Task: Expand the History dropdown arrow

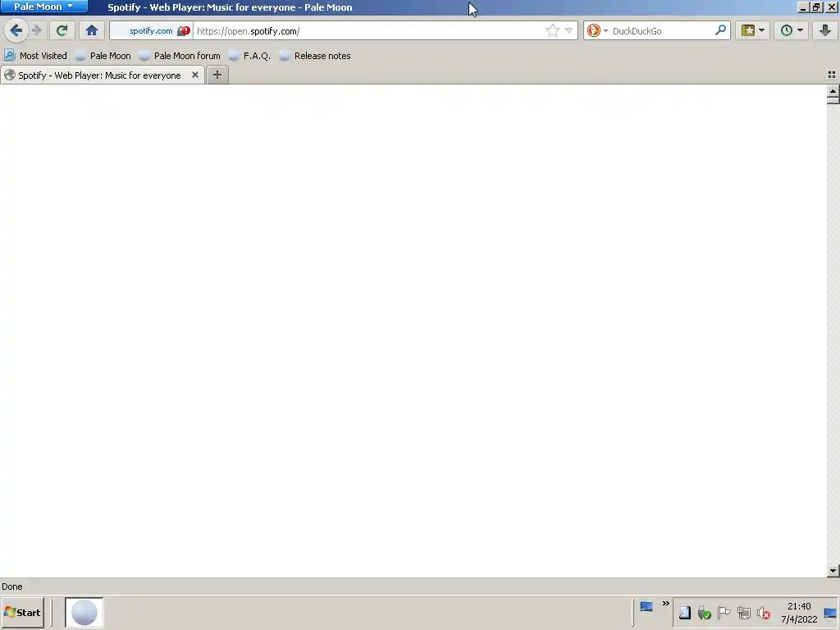Action: pyautogui.click(x=801, y=30)
